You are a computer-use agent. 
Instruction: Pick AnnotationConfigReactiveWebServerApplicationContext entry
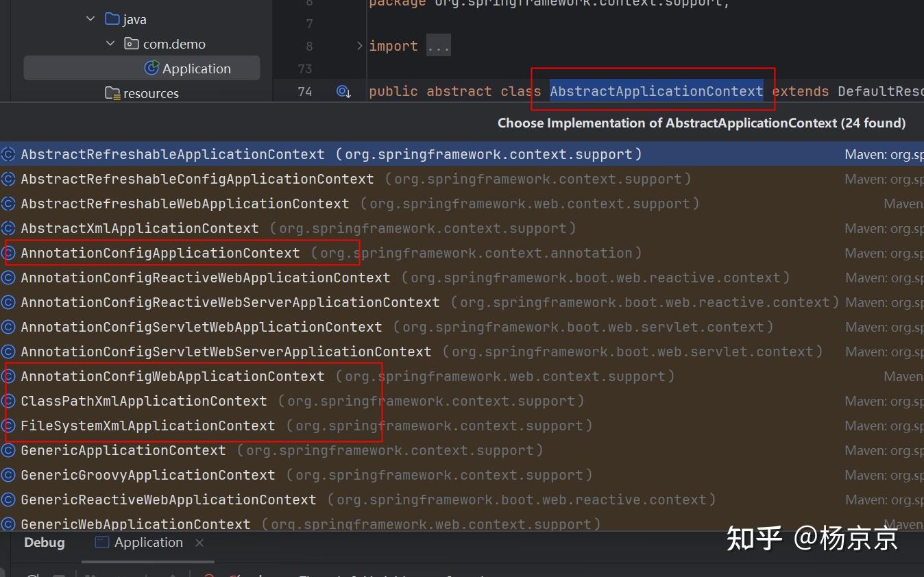[x=462, y=302]
